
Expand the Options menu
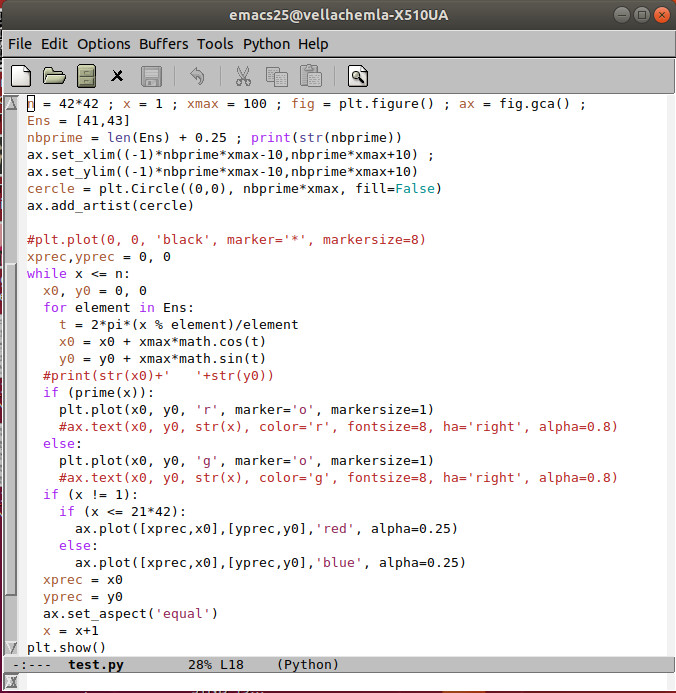pyautogui.click(x=104, y=44)
